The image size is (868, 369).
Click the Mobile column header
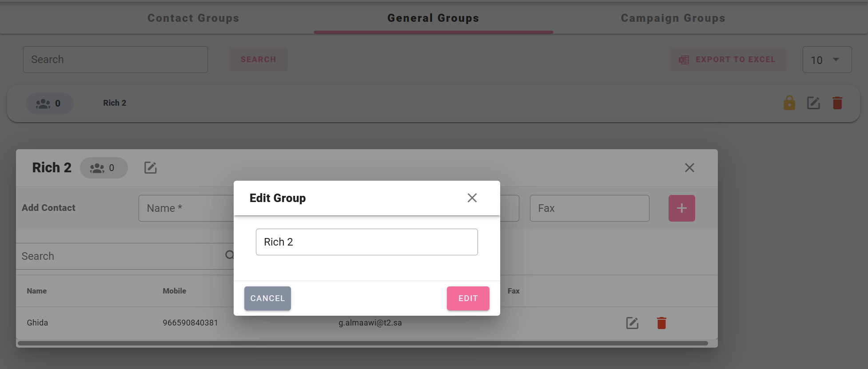174,291
